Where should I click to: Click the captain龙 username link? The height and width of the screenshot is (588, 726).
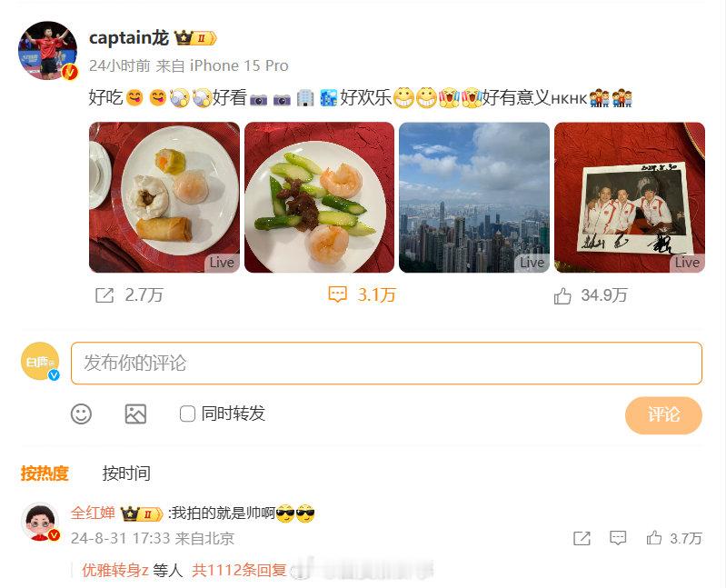coord(129,37)
